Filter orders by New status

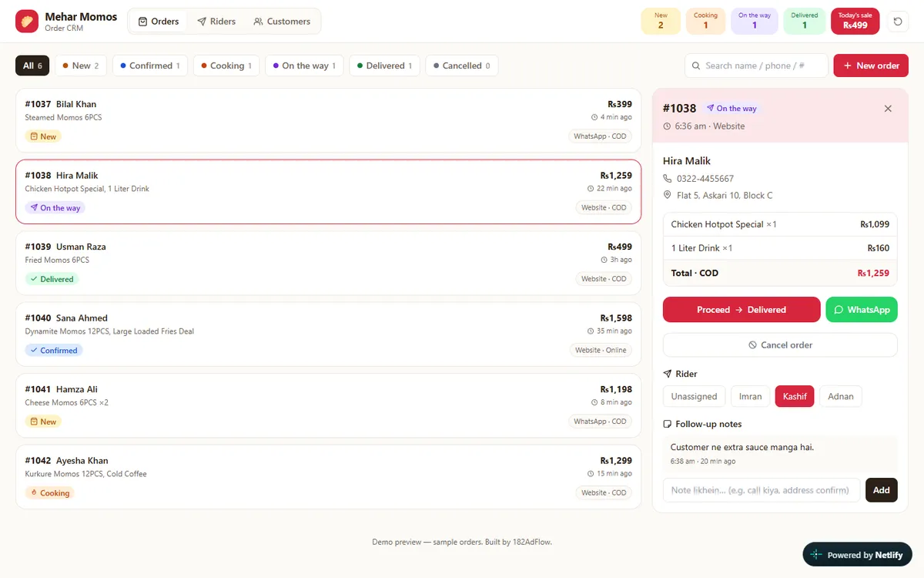(x=81, y=66)
